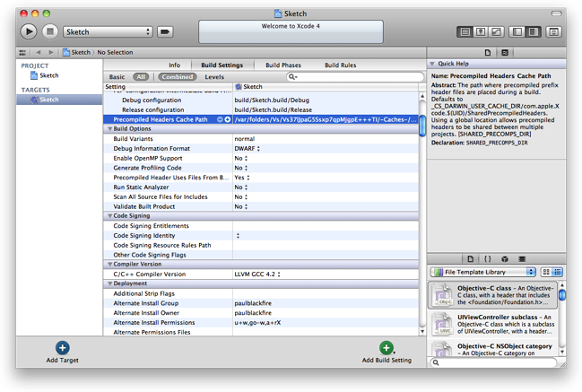
Task: Select the Standard editor button
Action: coord(465,32)
